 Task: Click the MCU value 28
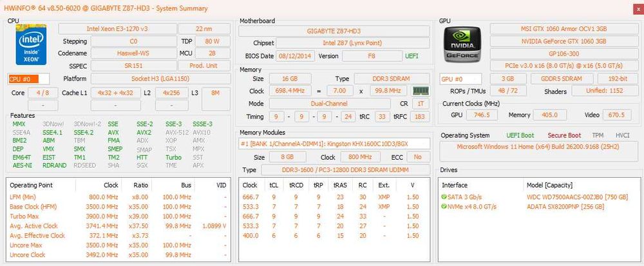213,53
